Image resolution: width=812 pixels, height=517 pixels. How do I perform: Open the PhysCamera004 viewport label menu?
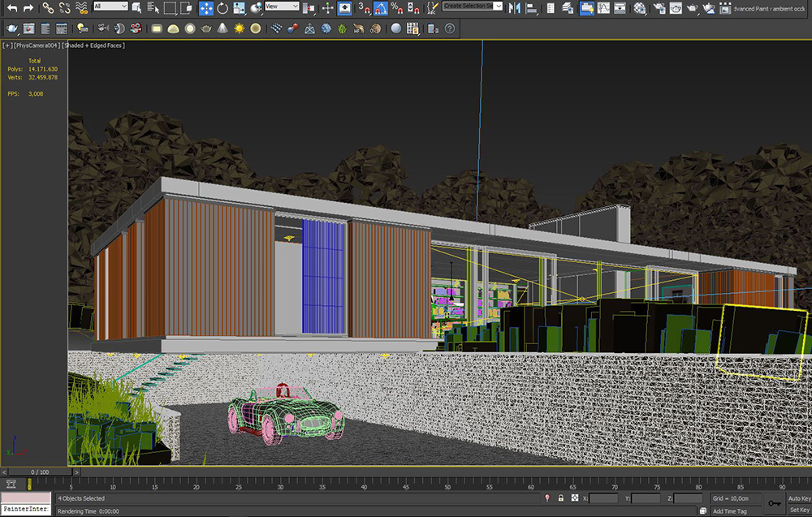[x=37, y=45]
